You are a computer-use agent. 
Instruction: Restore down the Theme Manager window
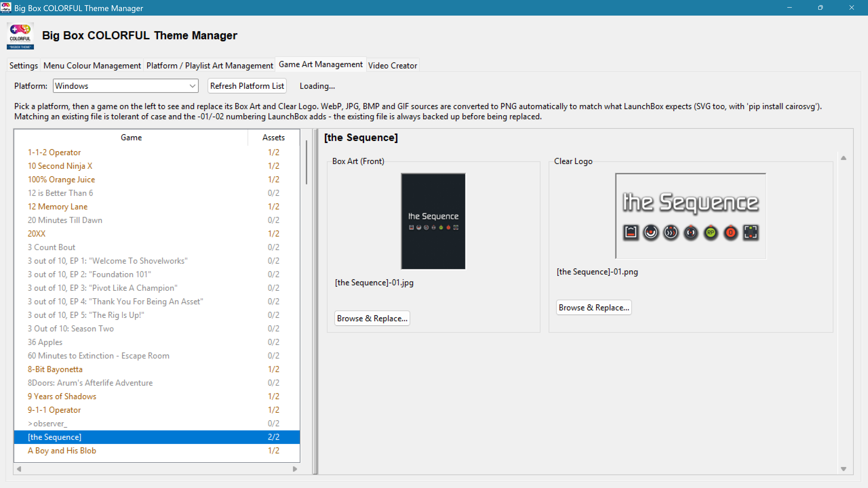[820, 7]
